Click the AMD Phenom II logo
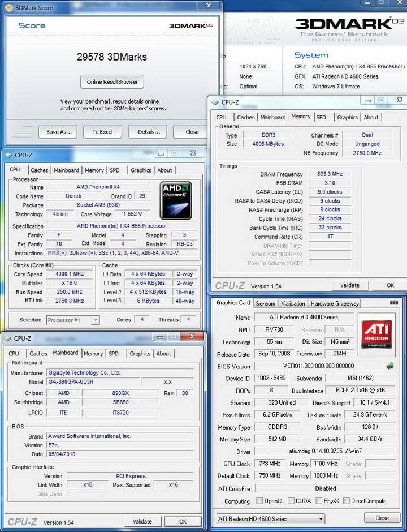The image size is (407, 532). (x=175, y=200)
